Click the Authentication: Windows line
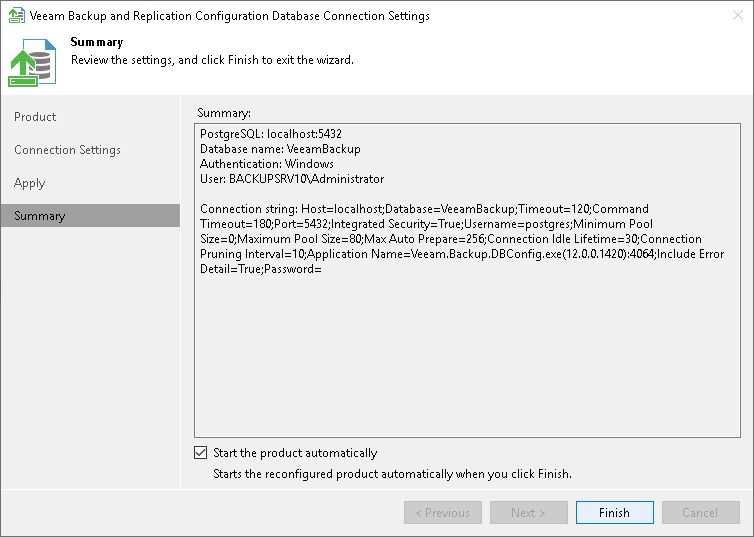This screenshot has height=537, width=754. click(x=267, y=164)
